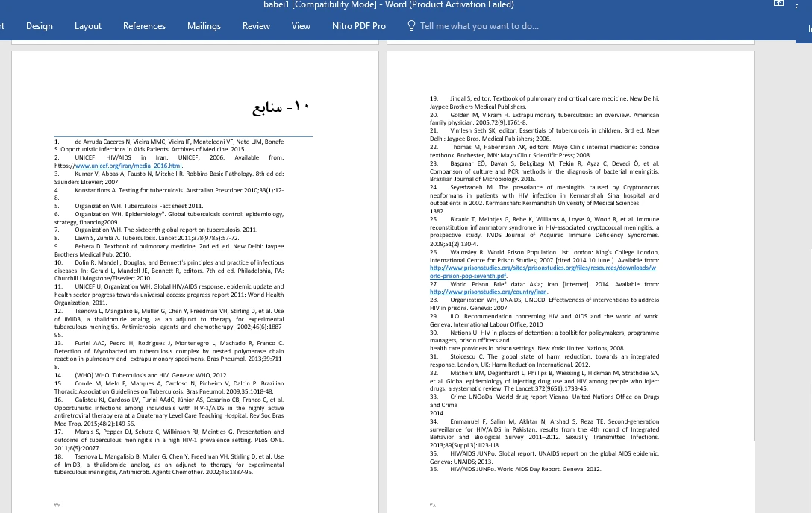Viewport: 812px width, 513px height.
Task: Click the right page footer page number
Action: coord(432,505)
